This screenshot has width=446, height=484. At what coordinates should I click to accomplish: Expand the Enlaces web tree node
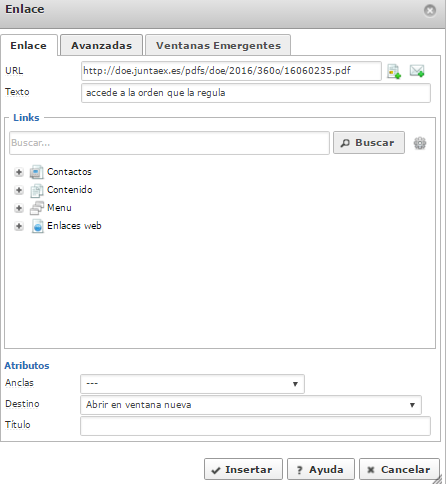click(19, 226)
